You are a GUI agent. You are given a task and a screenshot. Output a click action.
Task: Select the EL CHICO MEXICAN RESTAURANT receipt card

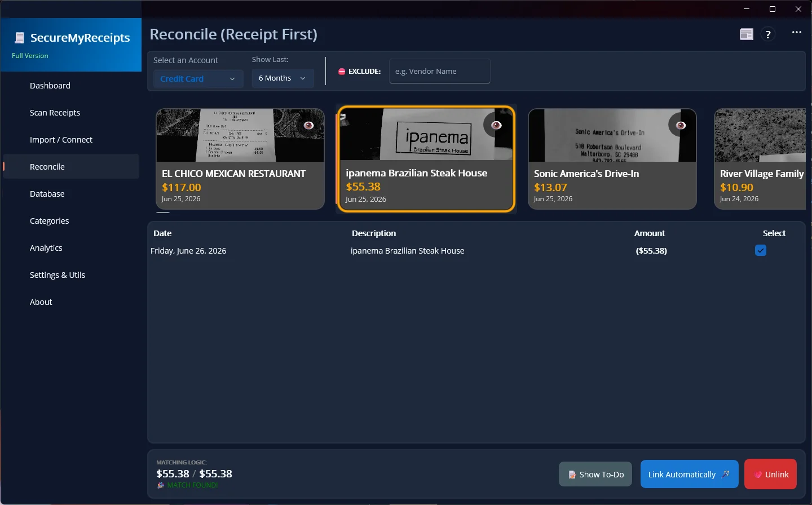tap(240, 159)
